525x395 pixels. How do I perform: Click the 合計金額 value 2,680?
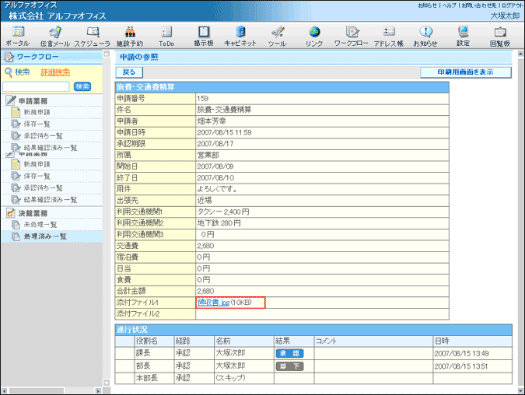[205, 291]
